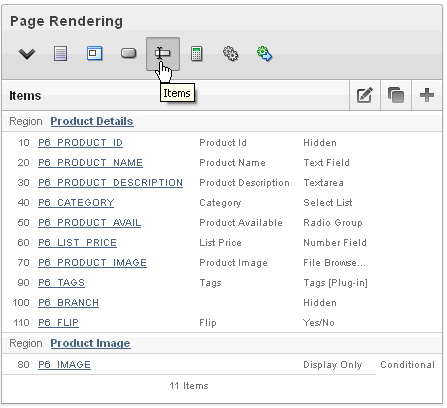Click the 'Tags [Plug-in]' type text
This screenshot has height=408, width=447.
[336, 283]
